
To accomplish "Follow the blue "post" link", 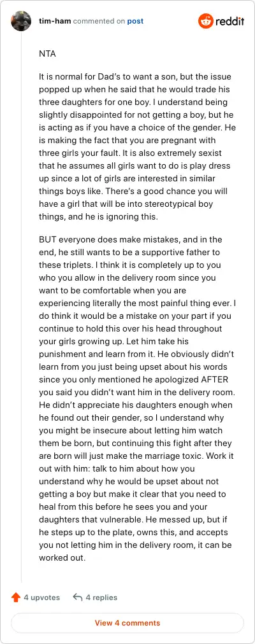I will coord(135,21).
